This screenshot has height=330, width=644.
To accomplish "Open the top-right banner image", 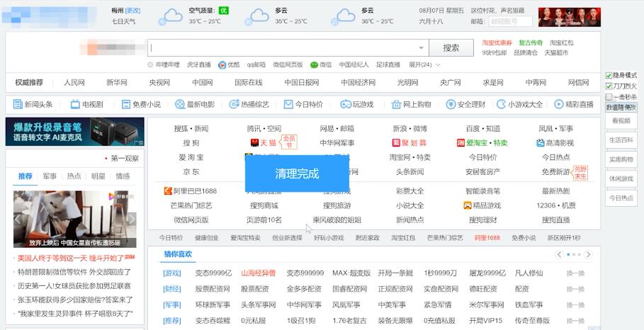I will coord(569,17).
